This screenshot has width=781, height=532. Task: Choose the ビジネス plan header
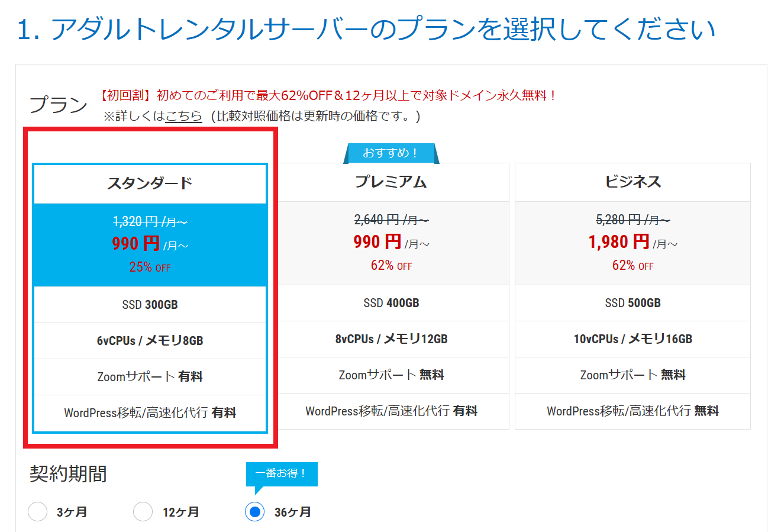point(632,182)
